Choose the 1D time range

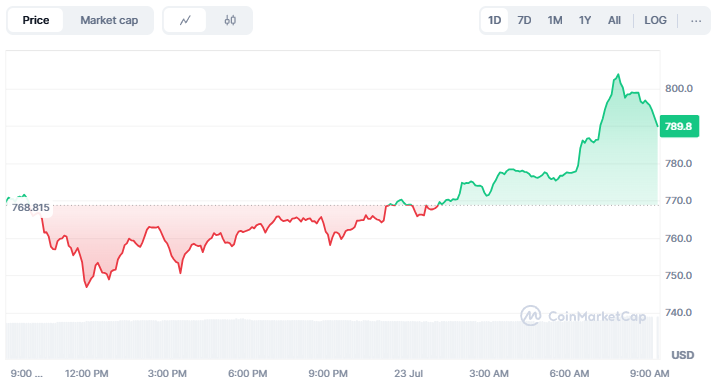495,20
